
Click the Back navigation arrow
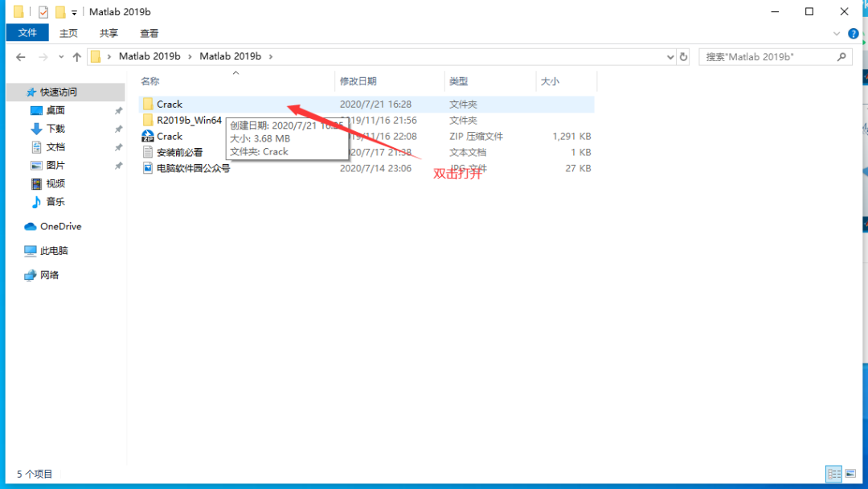[20, 56]
